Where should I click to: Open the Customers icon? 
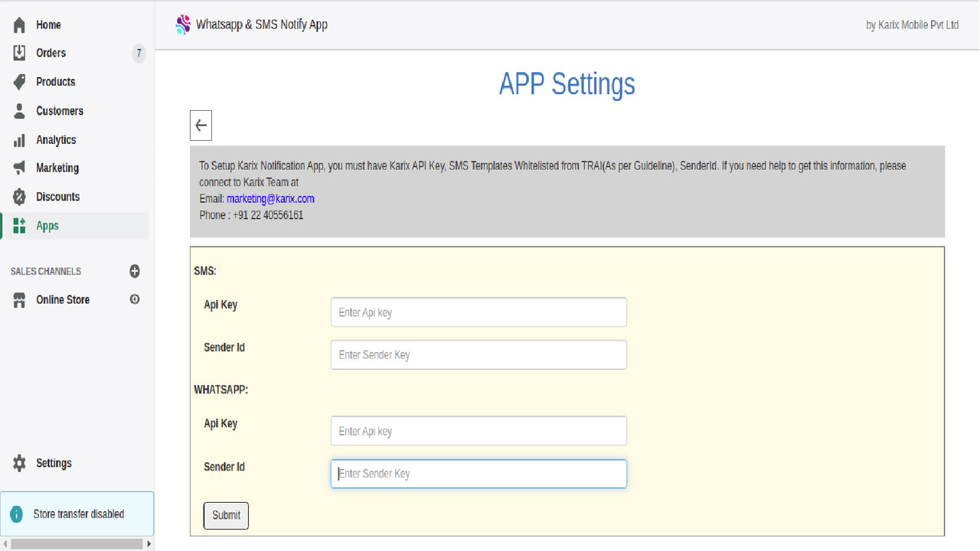(18, 111)
